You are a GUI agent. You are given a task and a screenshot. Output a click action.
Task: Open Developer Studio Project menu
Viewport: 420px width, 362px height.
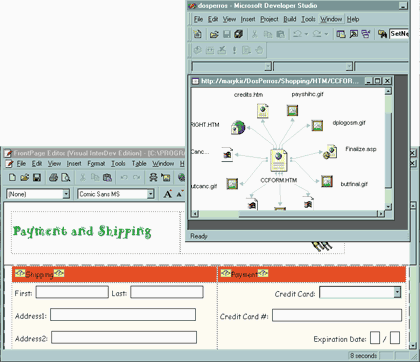(269, 19)
